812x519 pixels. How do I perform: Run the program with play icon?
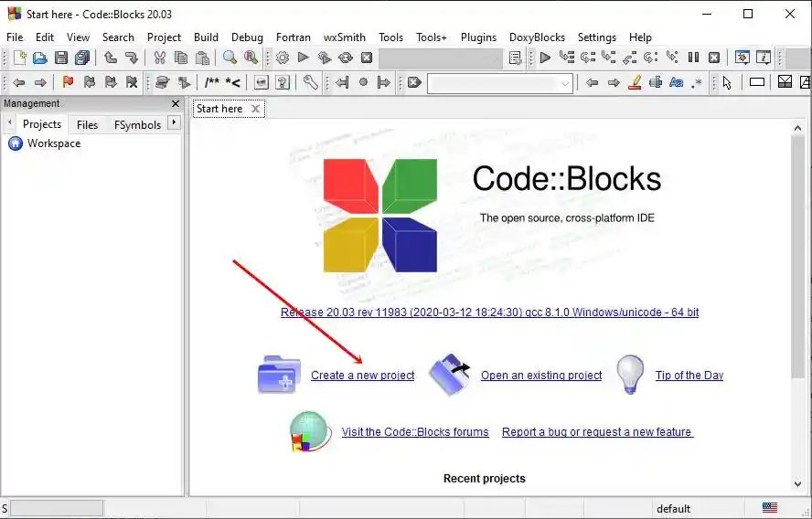304,58
